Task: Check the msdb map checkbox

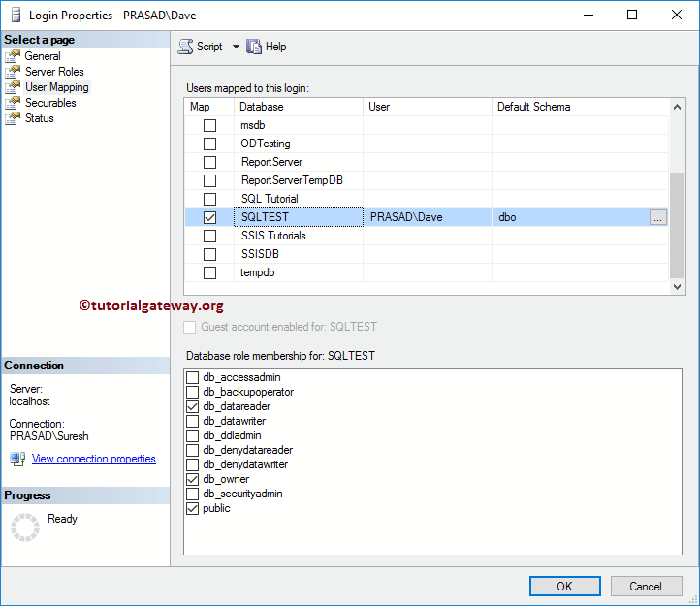Action: click(209, 125)
